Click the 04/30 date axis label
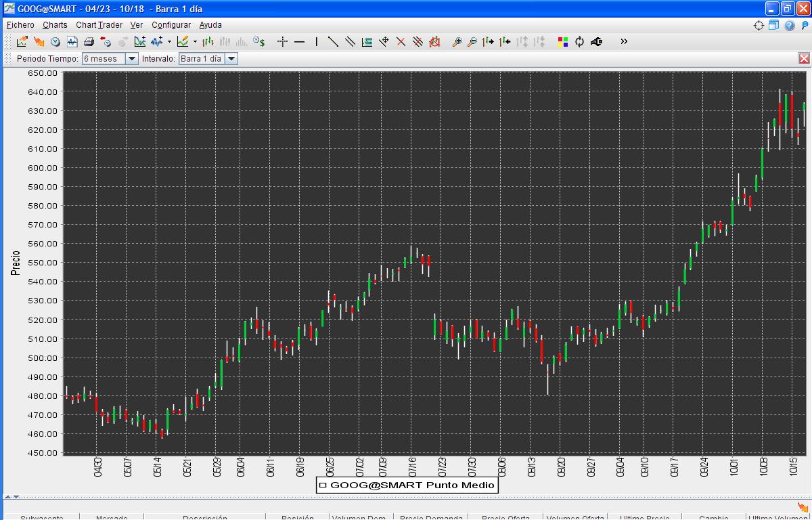The image size is (812, 520). [97, 467]
